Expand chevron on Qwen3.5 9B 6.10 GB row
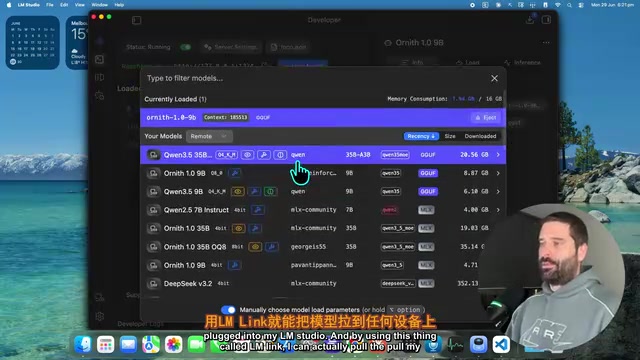640x360 pixels. pyautogui.click(x=498, y=191)
